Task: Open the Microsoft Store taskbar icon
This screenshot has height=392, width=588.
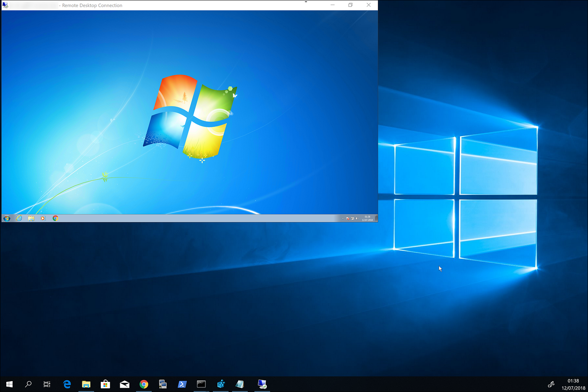Action: (105, 384)
